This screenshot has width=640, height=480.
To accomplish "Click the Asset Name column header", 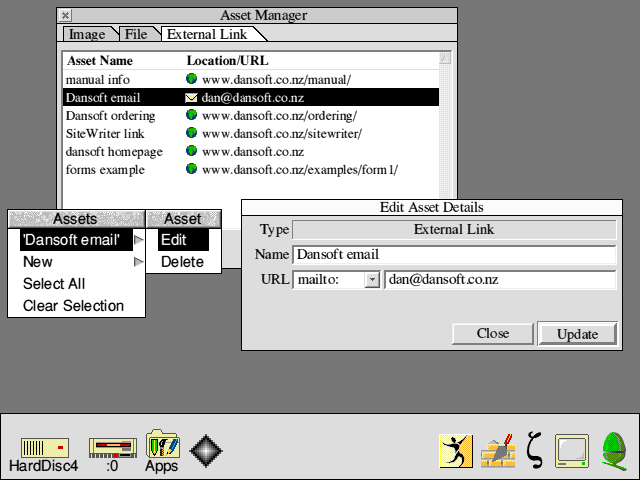I will (x=100, y=61).
